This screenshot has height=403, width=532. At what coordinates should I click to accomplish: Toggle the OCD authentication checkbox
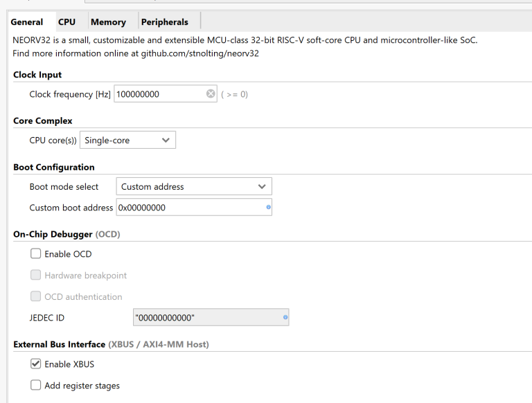click(35, 296)
